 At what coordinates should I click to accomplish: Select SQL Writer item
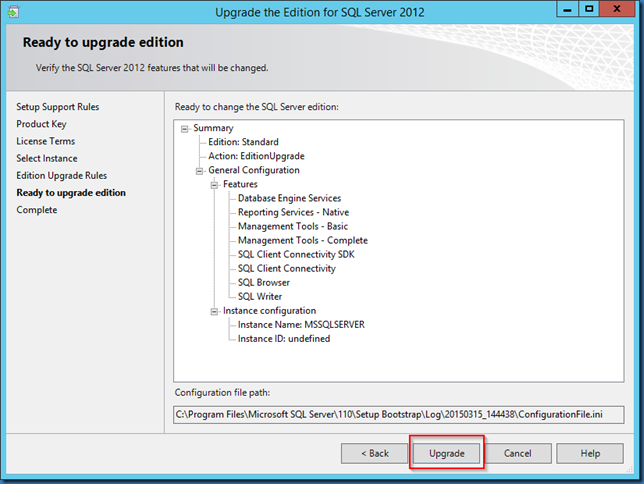coord(260,297)
